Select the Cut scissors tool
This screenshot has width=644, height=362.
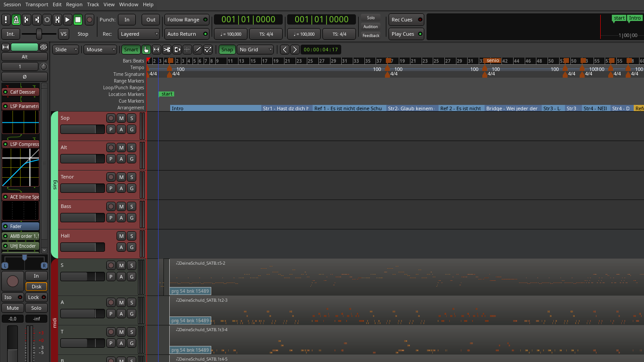[x=167, y=50]
